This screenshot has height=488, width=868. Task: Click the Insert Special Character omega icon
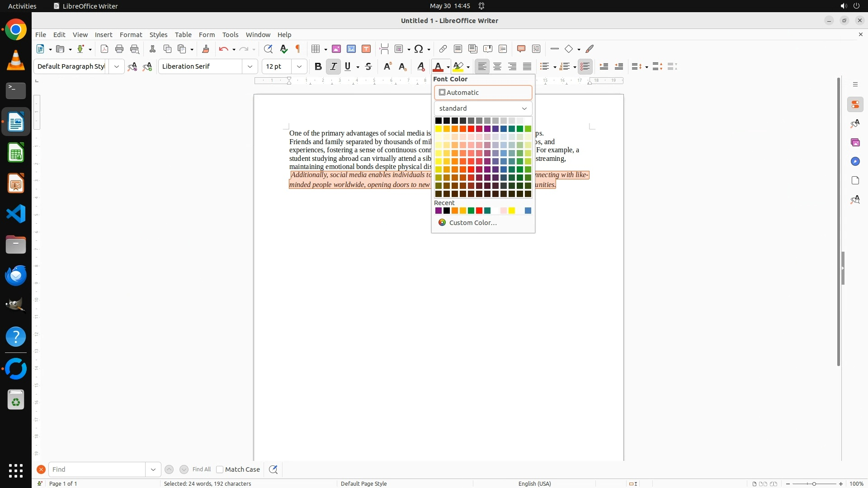[419, 49]
